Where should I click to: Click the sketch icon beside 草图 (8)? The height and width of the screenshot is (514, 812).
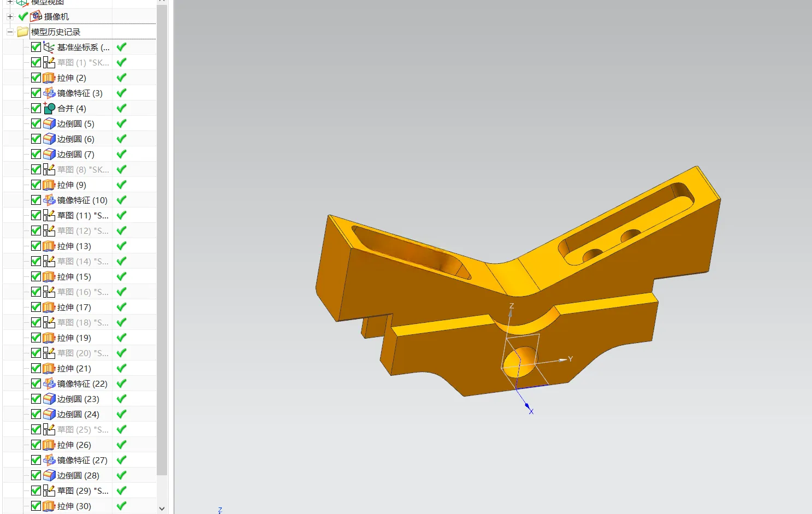[49, 170]
